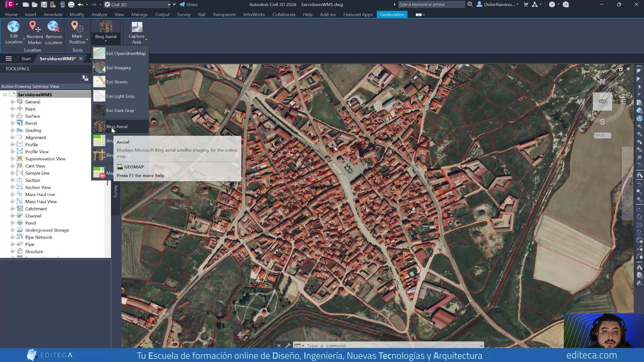Close the ServidoresWMS drawing tab
The image size is (644, 362).
click(x=81, y=58)
